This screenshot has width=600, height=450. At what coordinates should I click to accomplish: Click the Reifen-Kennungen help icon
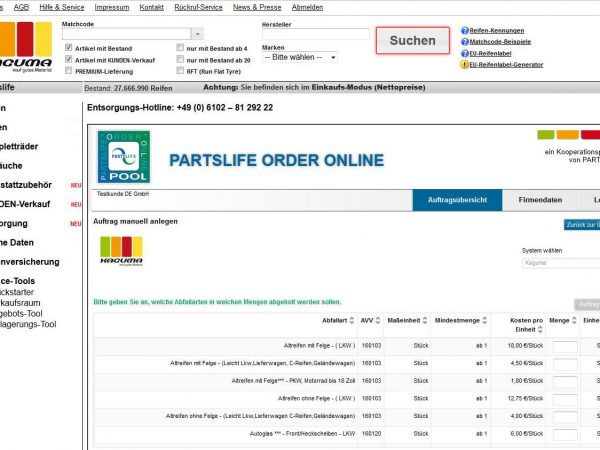click(465, 31)
